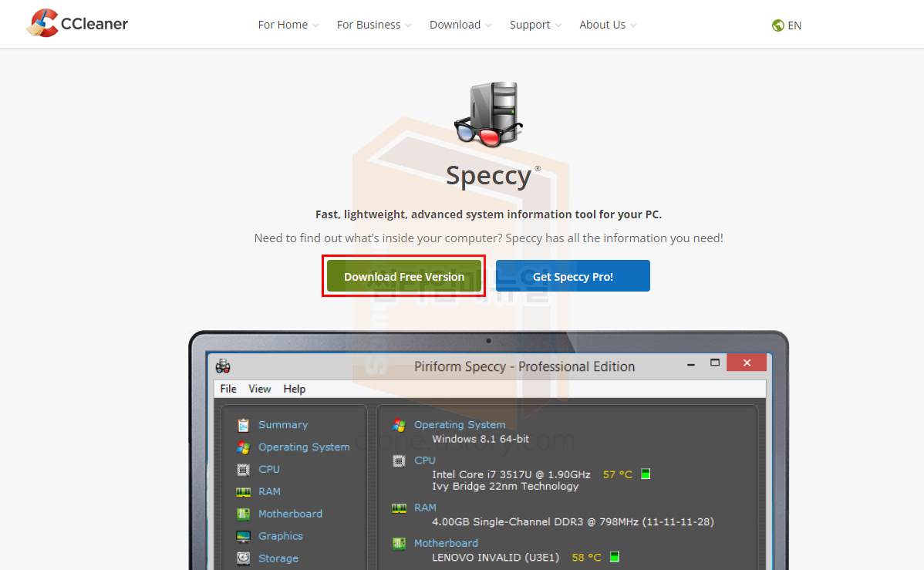Click the RAM icon in summary pane

399,508
